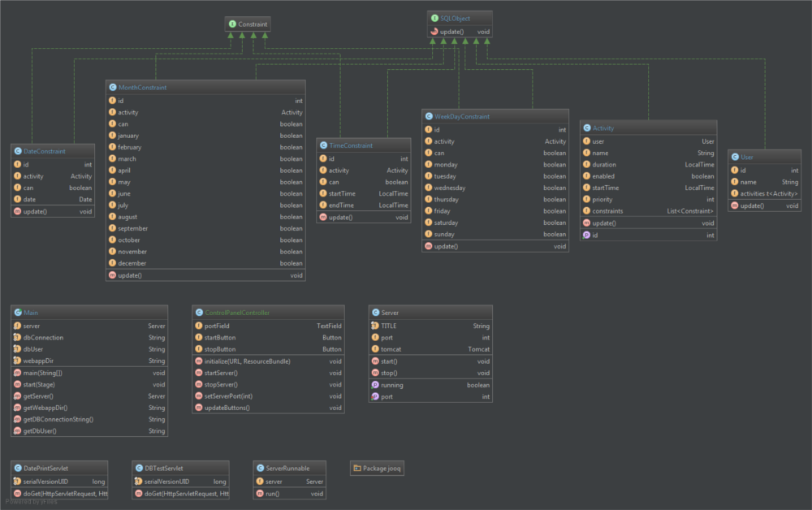Click the stop() row in Server
Screen dimensions: 812x510
pos(430,374)
